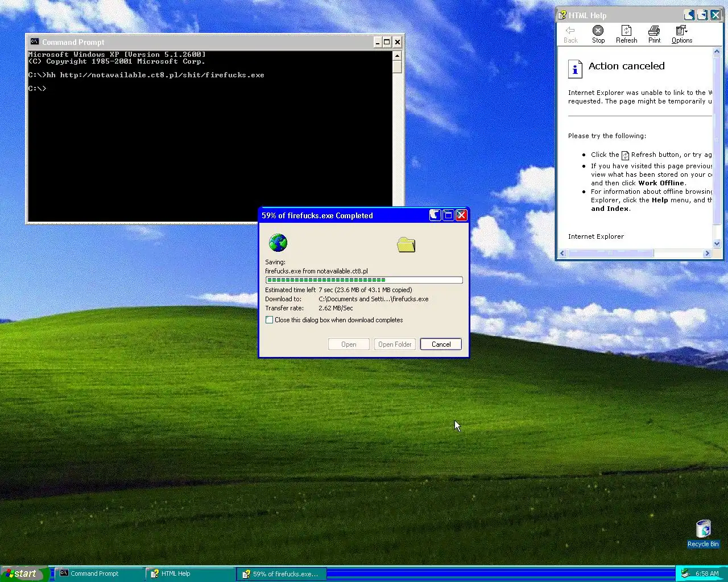Switch to Command Prompt taskbar button
Screen dimensions: 728x582
pyautogui.click(x=99, y=573)
